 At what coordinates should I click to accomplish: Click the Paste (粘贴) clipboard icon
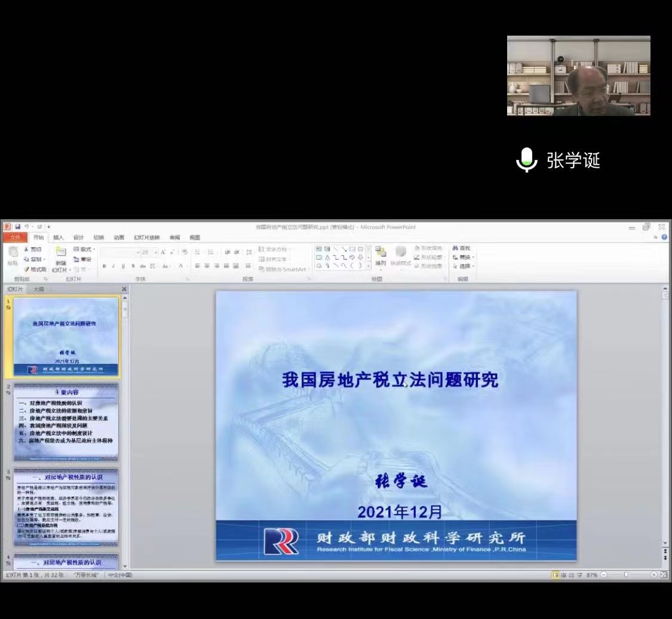(13, 255)
